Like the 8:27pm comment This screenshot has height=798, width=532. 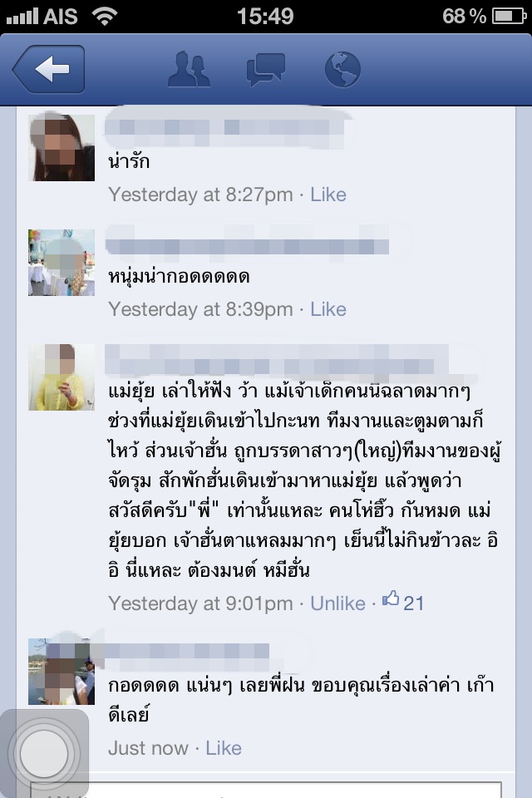point(328,195)
